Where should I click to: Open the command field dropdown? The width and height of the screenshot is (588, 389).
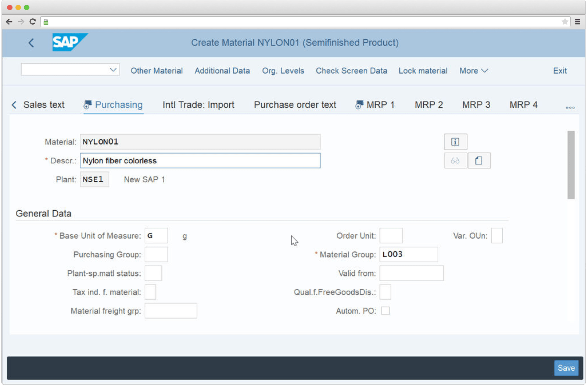coord(113,70)
